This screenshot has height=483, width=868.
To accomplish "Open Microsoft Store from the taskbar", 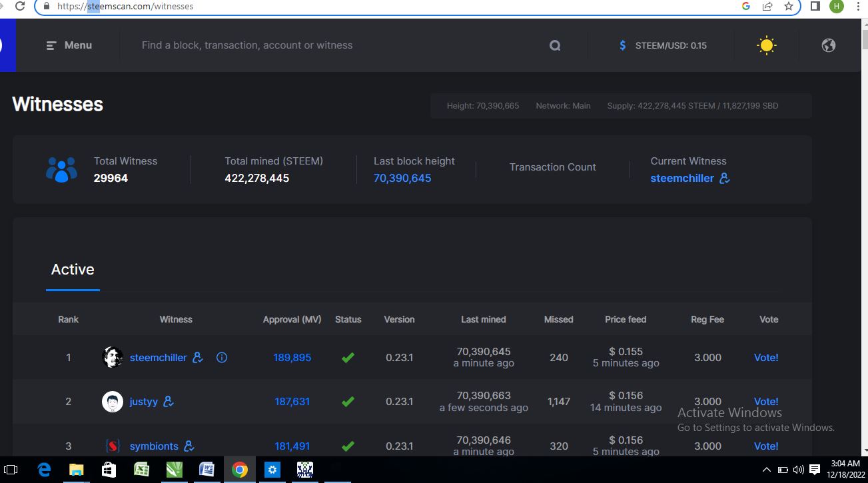I will coord(109,470).
